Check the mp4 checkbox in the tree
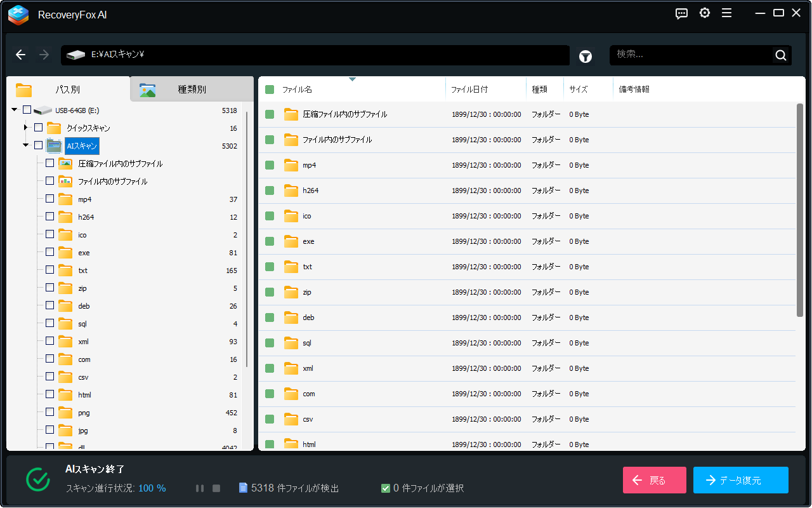Screen dimensions: 812x508 point(49,199)
